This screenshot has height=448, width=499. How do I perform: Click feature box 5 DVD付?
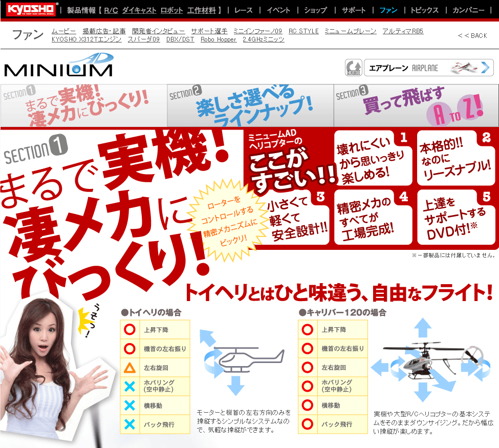[456, 218]
